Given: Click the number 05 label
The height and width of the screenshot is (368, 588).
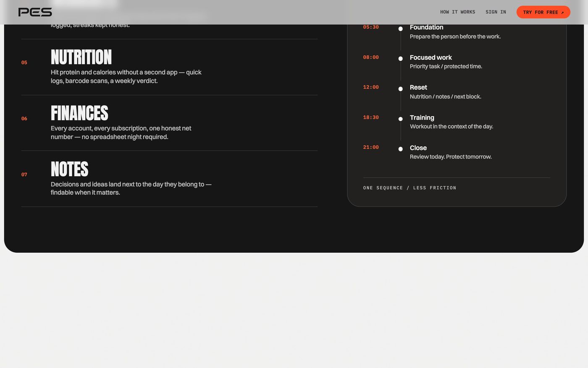Looking at the screenshot, I should click(24, 63).
